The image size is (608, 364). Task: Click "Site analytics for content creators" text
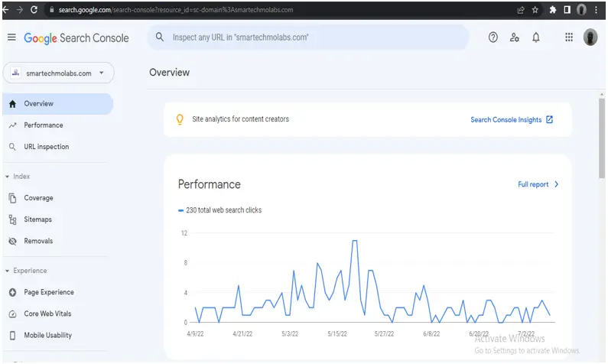pyautogui.click(x=240, y=119)
